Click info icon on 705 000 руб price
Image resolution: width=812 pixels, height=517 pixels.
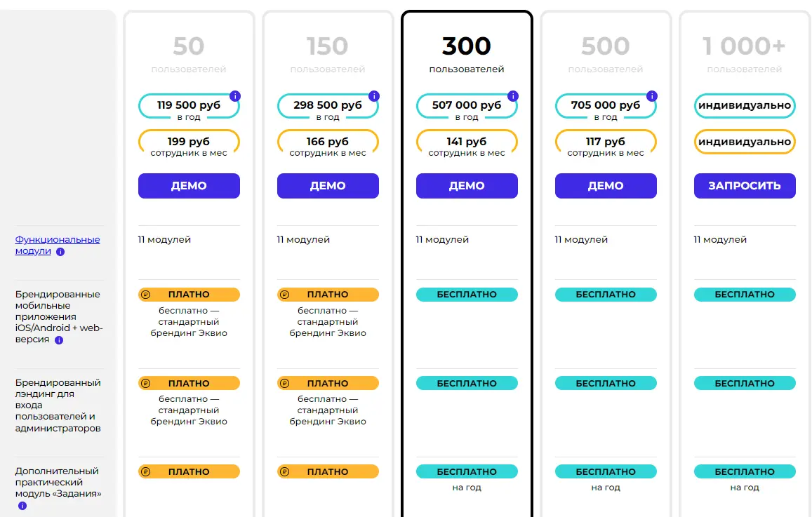pos(652,96)
